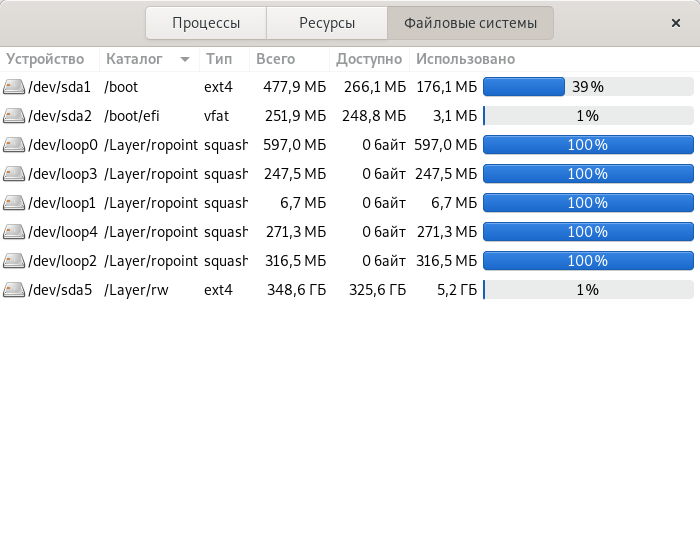Click the drive icon for /dev/sda5

click(x=14, y=290)
